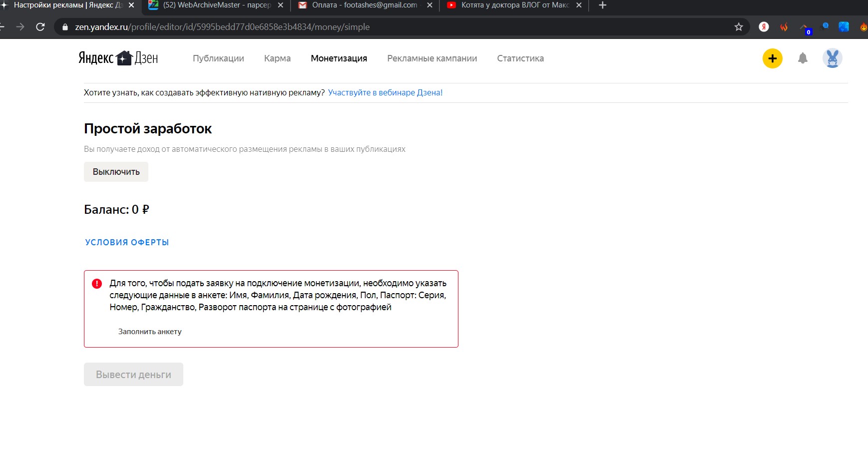Switch to the Котята у доктора tab
868x469 pixels.
coord(514,5)
